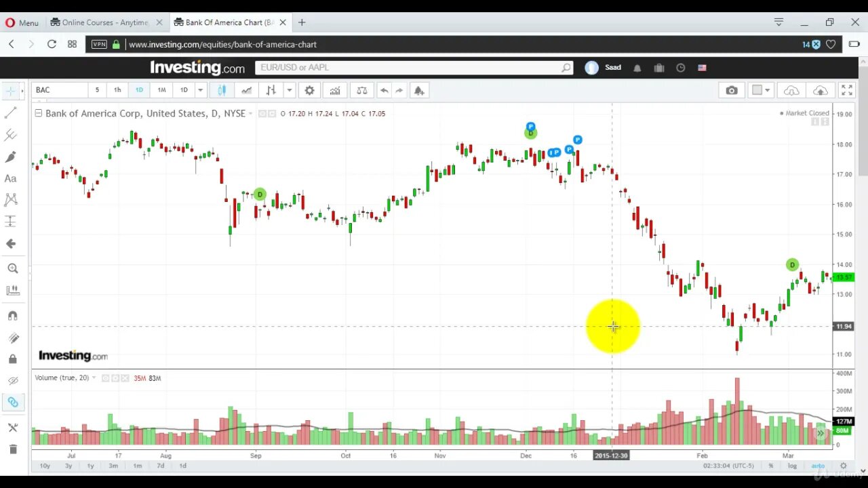Open the Opera Menu
Image resolution: width=868 pixels, height=488 pixels.
(22, 22)
